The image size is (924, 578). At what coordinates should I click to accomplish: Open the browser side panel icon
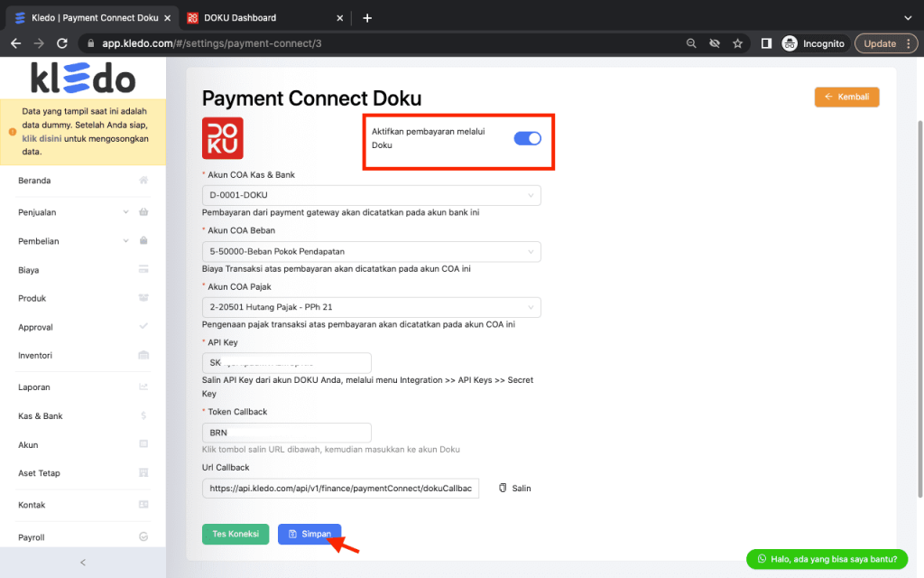coord(766,43)
